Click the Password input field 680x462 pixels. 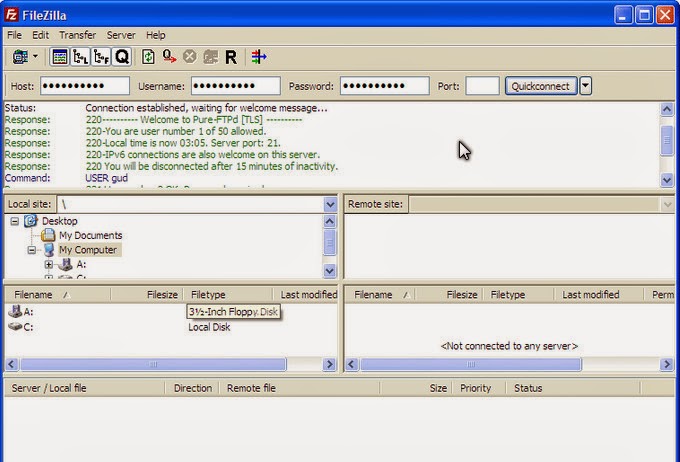click(385, 86)
